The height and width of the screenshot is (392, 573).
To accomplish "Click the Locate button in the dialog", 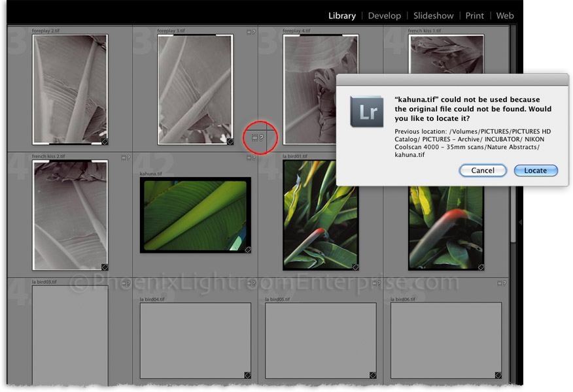I will (x=536, y=171).
